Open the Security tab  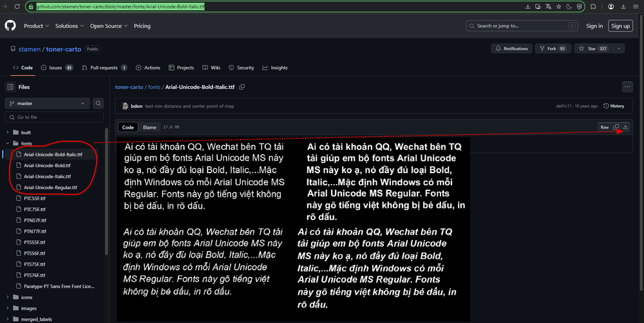point(241,68)
